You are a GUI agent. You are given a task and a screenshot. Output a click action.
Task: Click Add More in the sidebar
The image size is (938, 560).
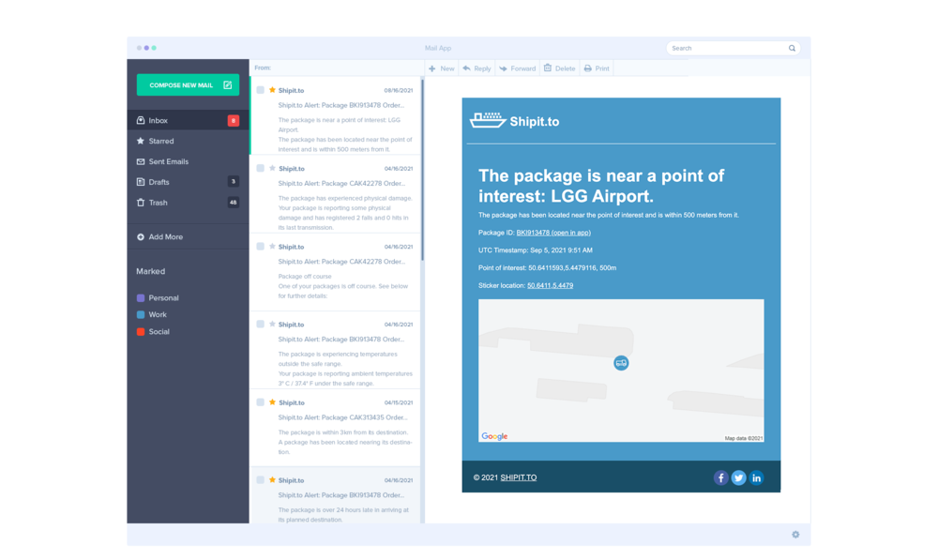[x=188, y=237]
